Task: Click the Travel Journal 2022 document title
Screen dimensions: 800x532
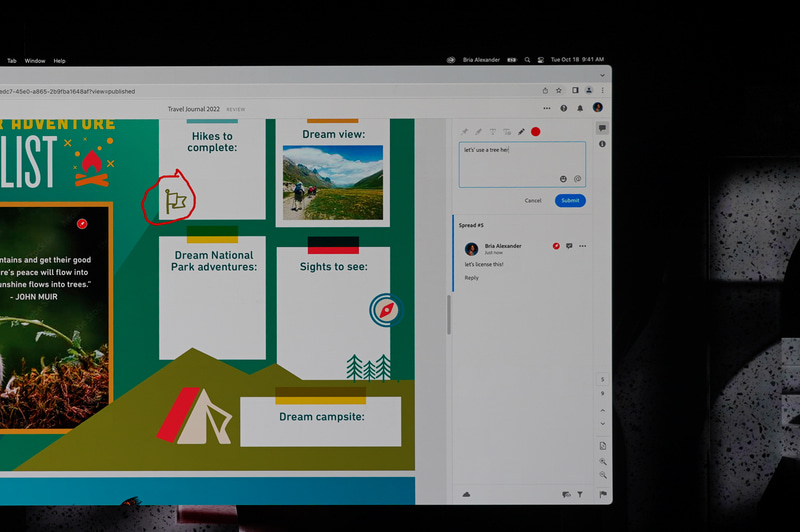Action: [x=194, y=109]
